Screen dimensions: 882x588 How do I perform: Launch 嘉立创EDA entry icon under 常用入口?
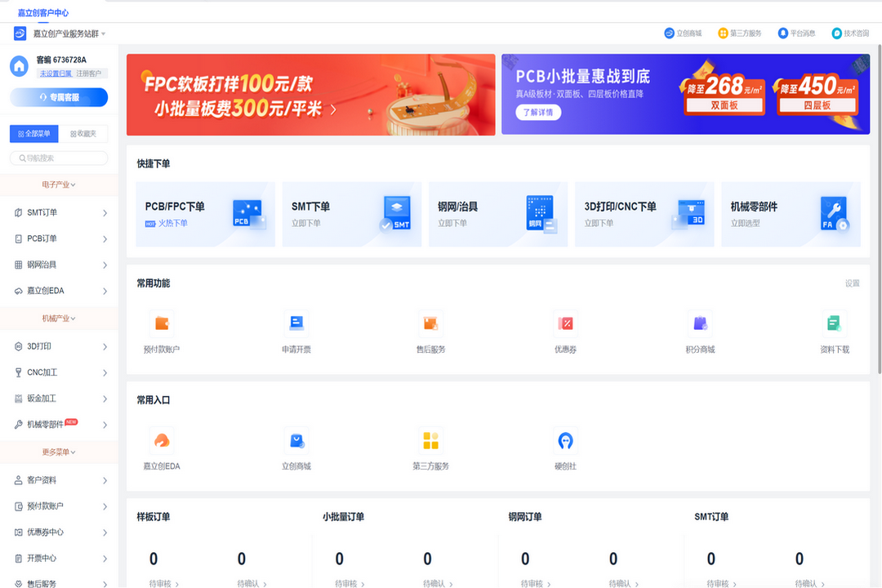click(162, 440)
